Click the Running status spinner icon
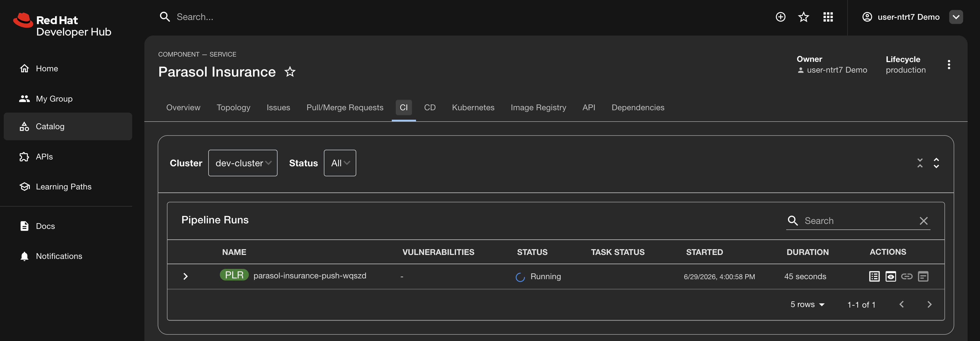Viewport: 980px width, 341px height. (x=520, y=277)
